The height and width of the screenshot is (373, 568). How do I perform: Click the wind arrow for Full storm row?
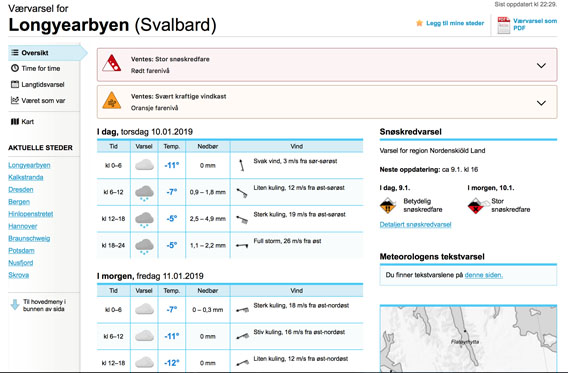pos(242,246)
